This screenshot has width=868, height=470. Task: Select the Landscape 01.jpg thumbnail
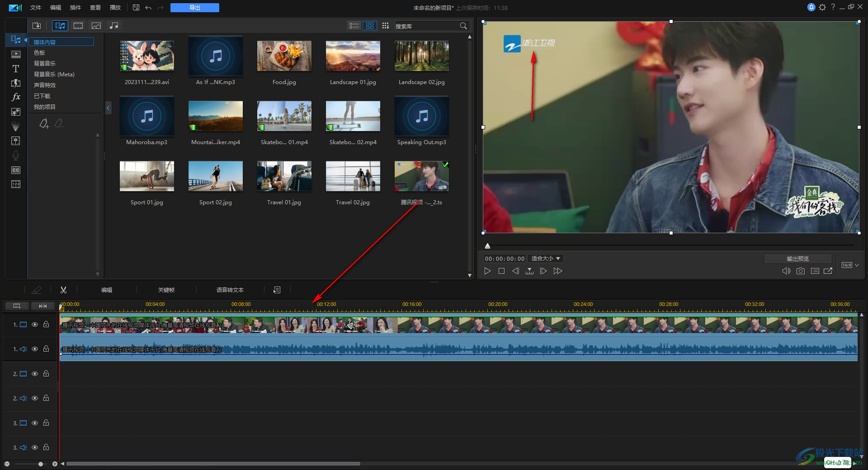tap(353, 56)
